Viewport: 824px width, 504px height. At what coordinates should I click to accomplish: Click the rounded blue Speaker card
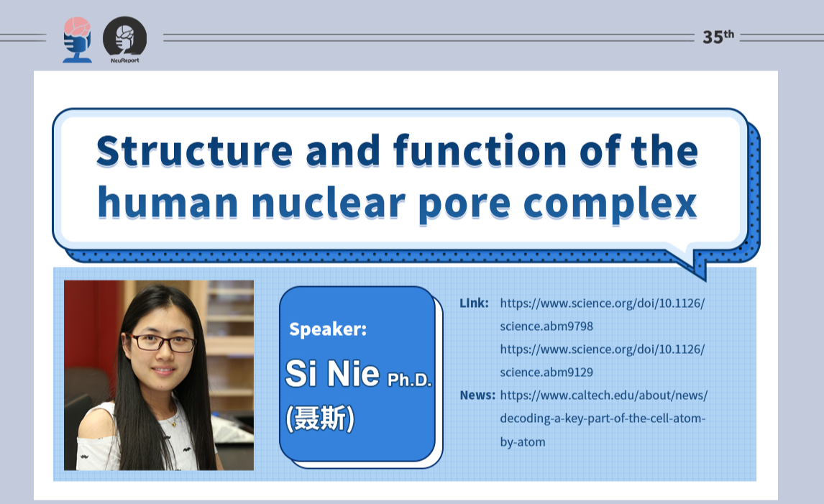click(x=357, y=374)
